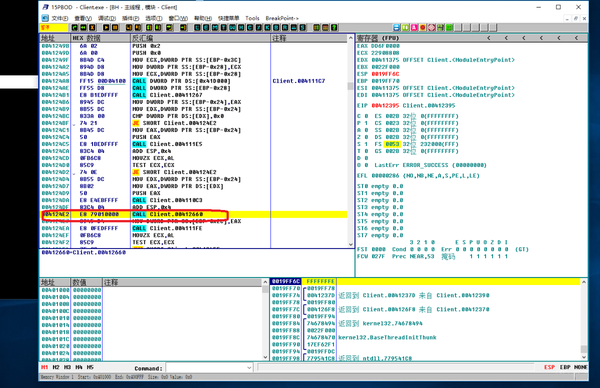Open Run trace with dots icon
The image size is (600, 388).
(x=294, y=28)
